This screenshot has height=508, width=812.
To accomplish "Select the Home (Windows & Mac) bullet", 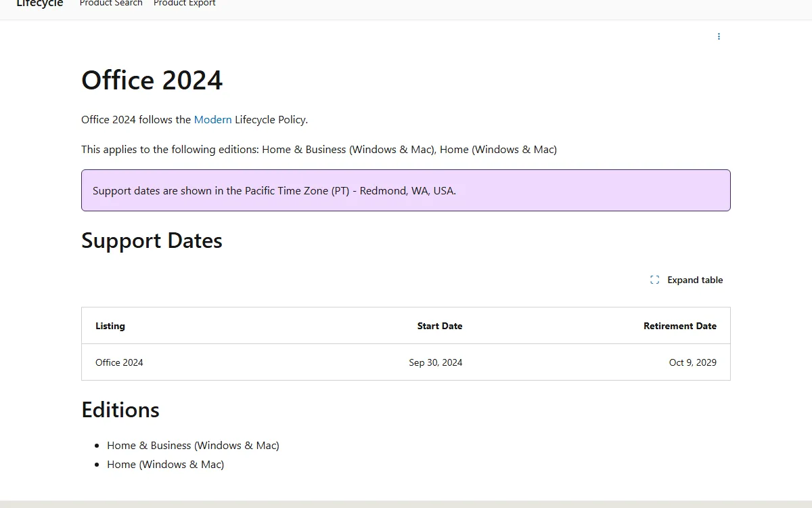I will click(165, 464).
